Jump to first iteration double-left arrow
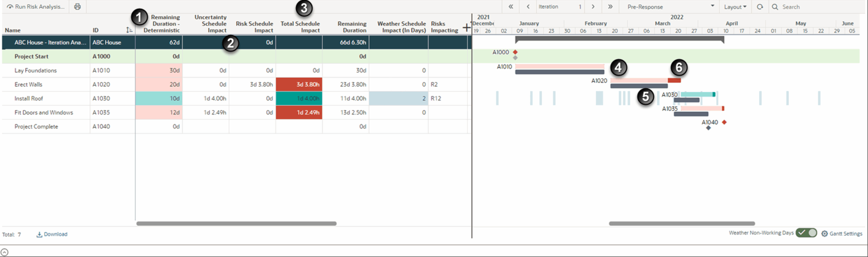Viewport: 868px width, 257px height. tap(511, 6)
